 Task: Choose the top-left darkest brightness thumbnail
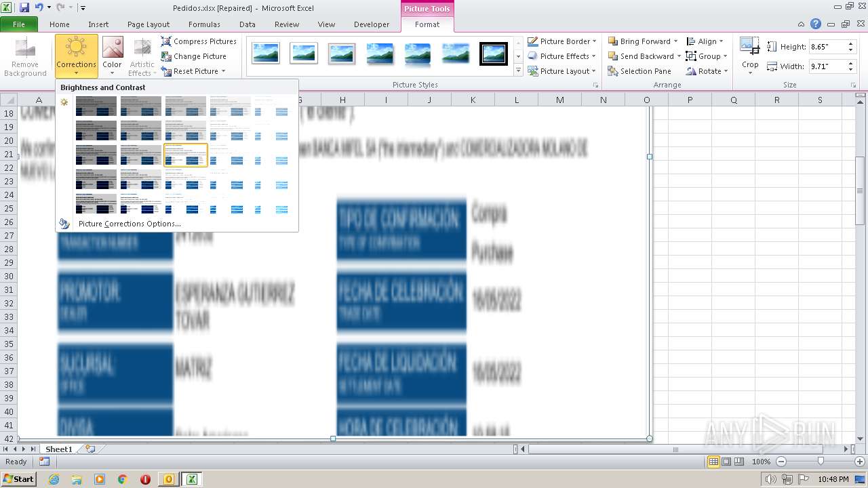click(96, 106)
